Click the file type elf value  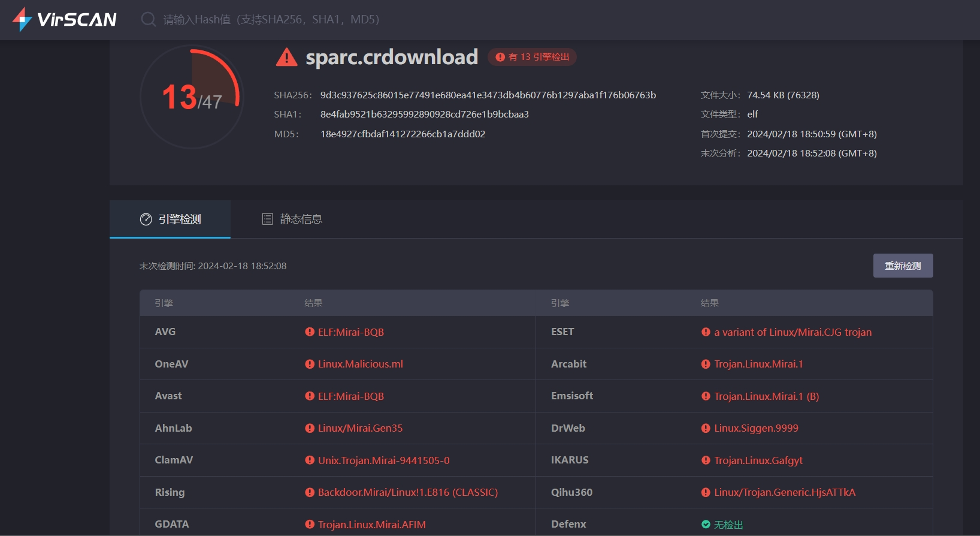(752, 114)
